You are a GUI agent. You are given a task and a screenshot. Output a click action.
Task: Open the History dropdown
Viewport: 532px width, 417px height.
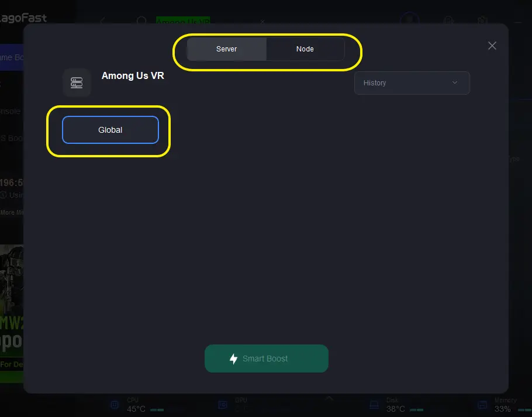click(412, 83)
